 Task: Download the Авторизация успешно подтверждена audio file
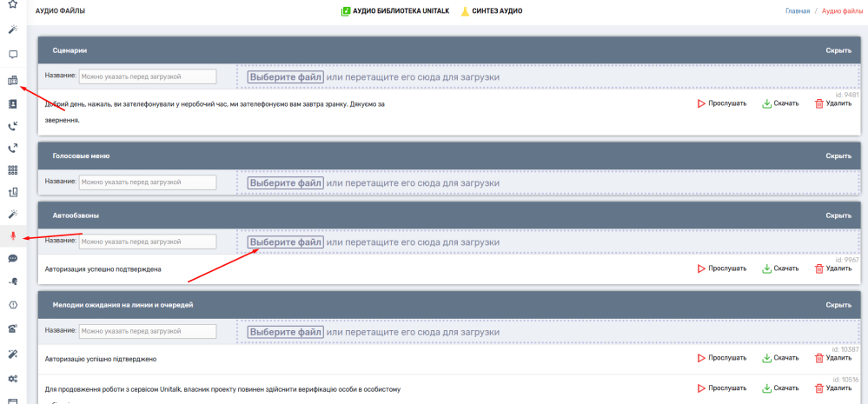780,268
